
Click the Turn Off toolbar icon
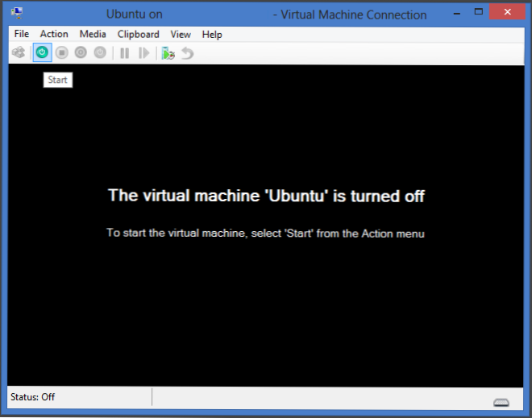(x=62, y=53)
